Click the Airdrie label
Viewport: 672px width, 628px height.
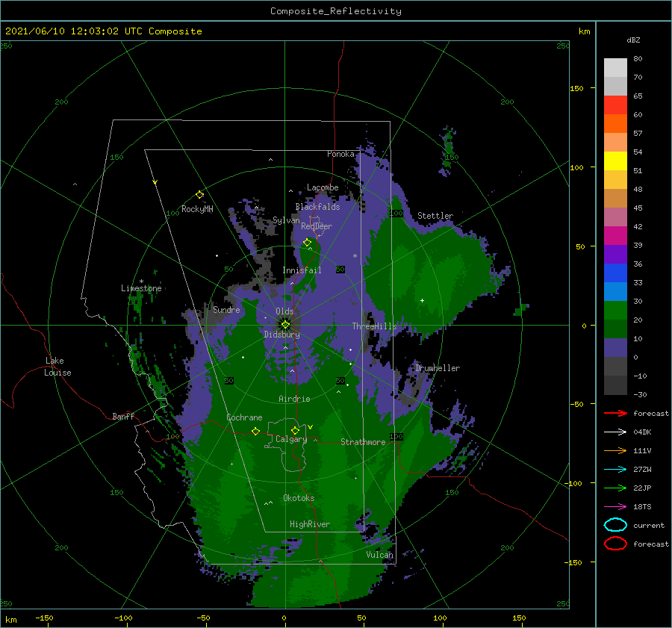point(294,399)
